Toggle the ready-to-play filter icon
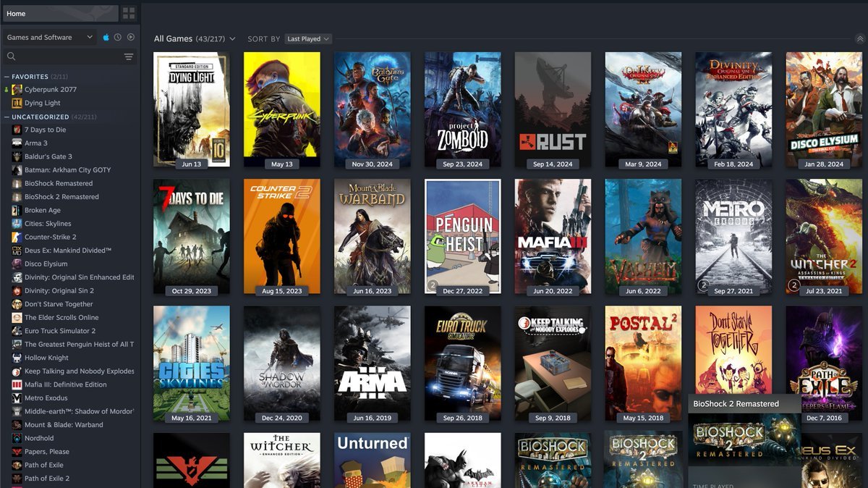Image resolution: width=868 pixels, height=488 pixels. [x=131, y=37]
